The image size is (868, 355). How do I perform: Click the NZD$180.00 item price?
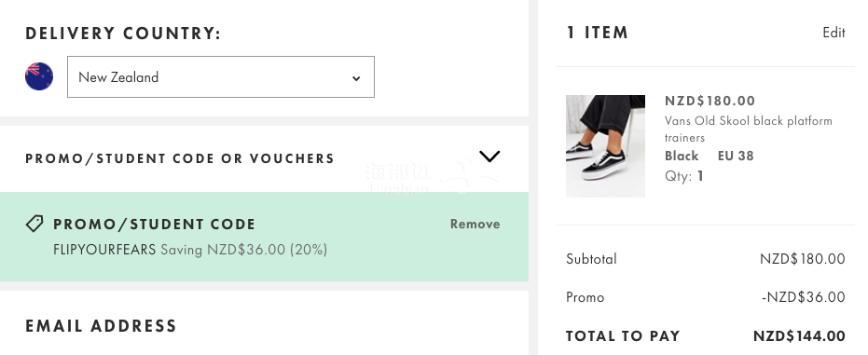tap(710, 101)
